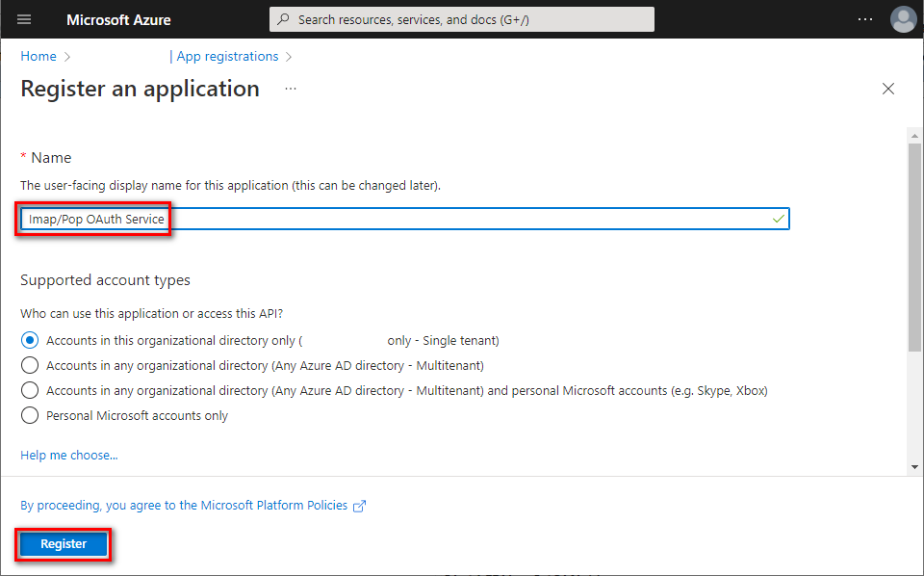Screen dimensions: 924x576
Task: Click the 'Who can use this application' text
Action: 151,314
